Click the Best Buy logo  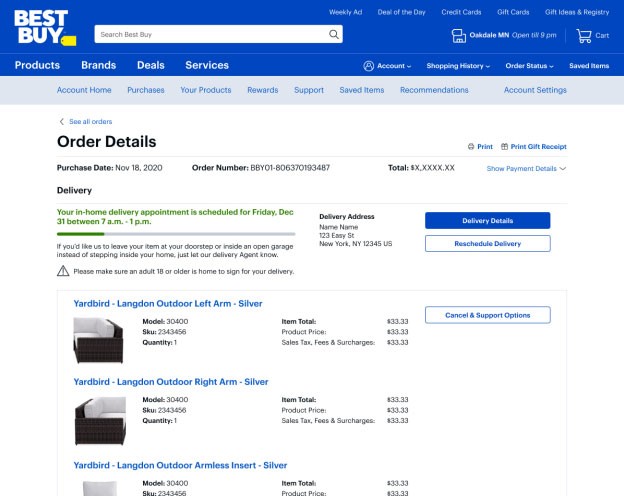point(45,27)
